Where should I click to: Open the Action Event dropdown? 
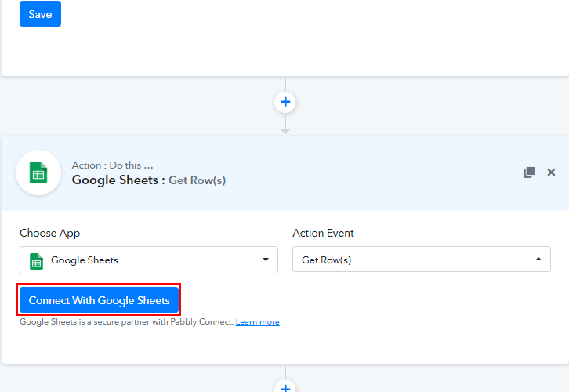pyautogui.click(x=422, y=260)
